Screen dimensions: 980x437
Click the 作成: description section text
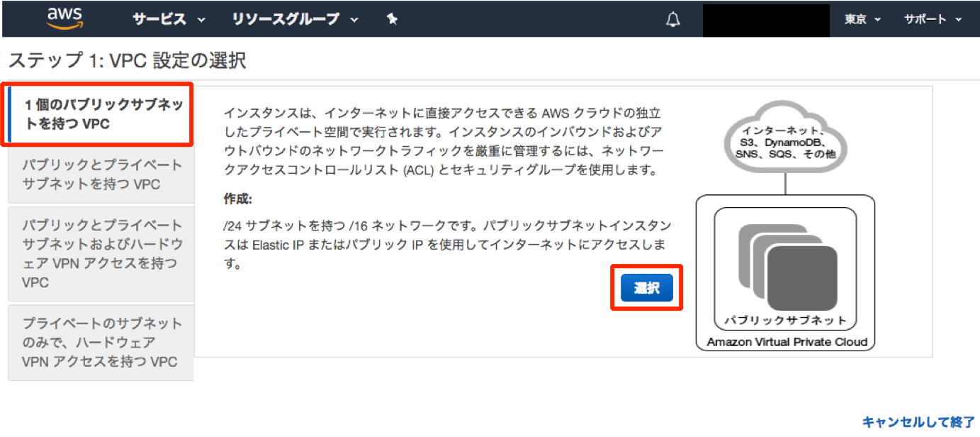(237, 198)
